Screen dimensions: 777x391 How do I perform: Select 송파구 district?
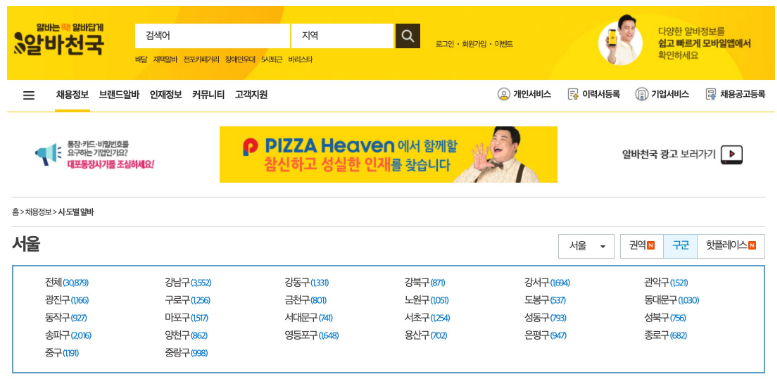tap(68, 335)
